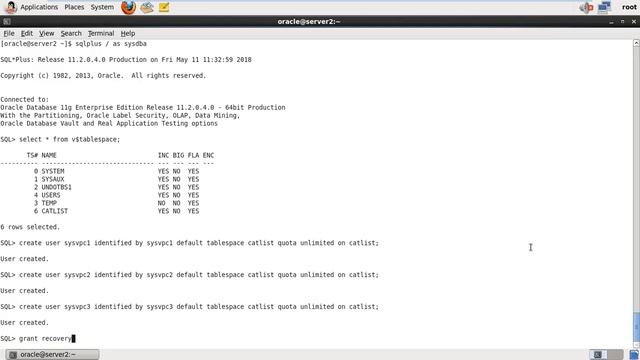
Task: Open the Places menu
Action: (74, 7)
